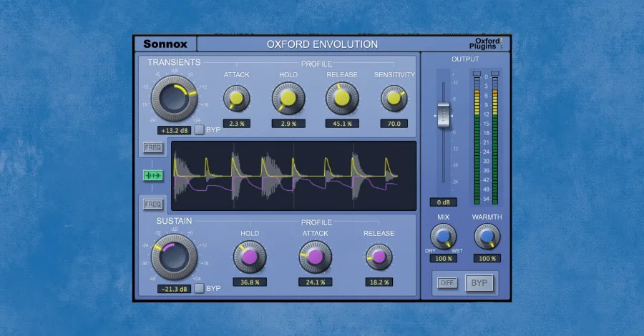Click the Oxford Plugins logo
This screenshot has width=644, height=336.
486,44
